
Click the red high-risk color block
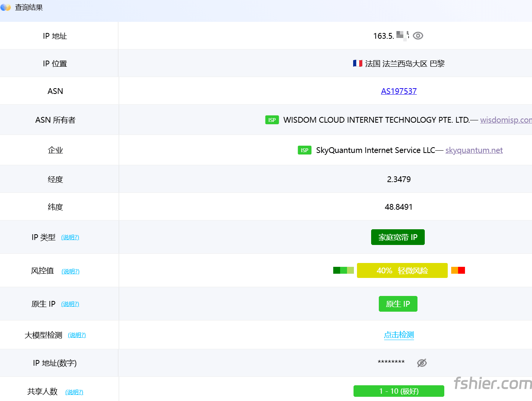[x=462, y=271]
